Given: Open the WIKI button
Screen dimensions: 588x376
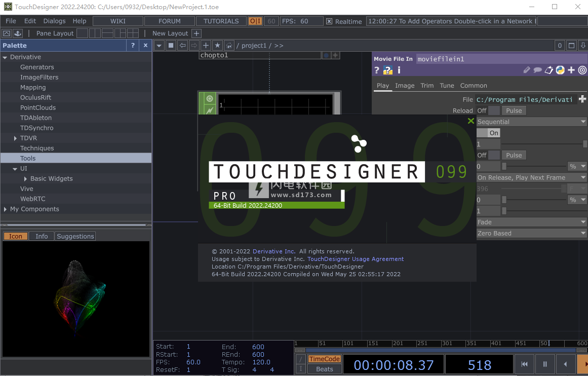Looking at the screenshot, I should click(117, 21).
